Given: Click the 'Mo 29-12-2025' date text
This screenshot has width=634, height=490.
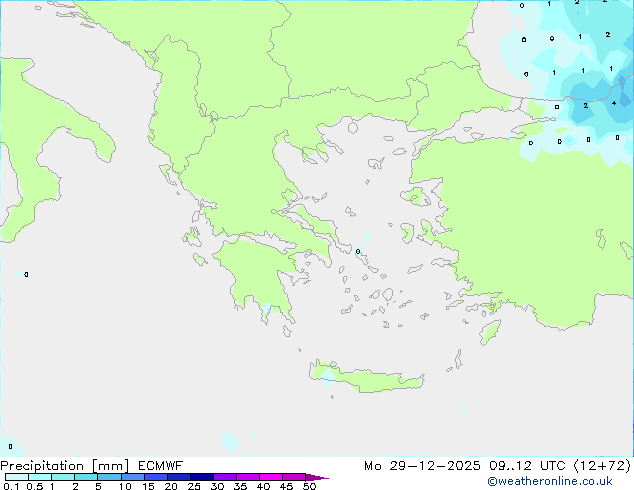Looking at the screenshot, I should (x=422, y=466).
